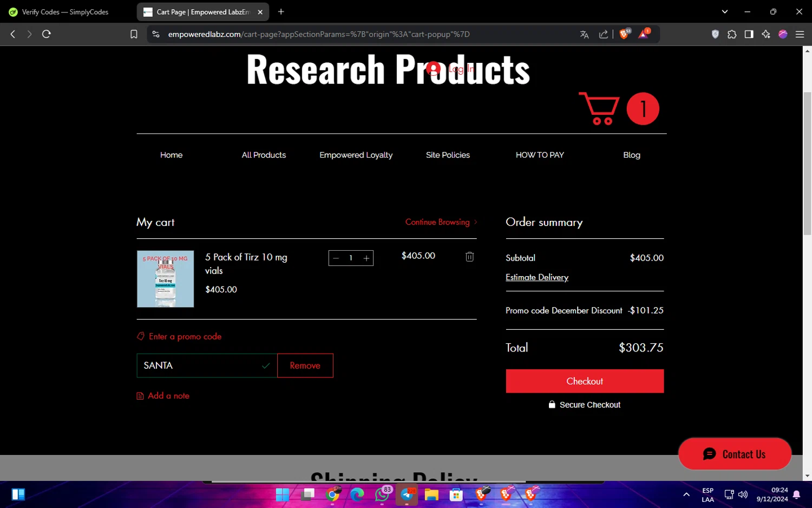812x508 pixels.
Task: Open the Contact Us chat button
Action: pos(735,454)
